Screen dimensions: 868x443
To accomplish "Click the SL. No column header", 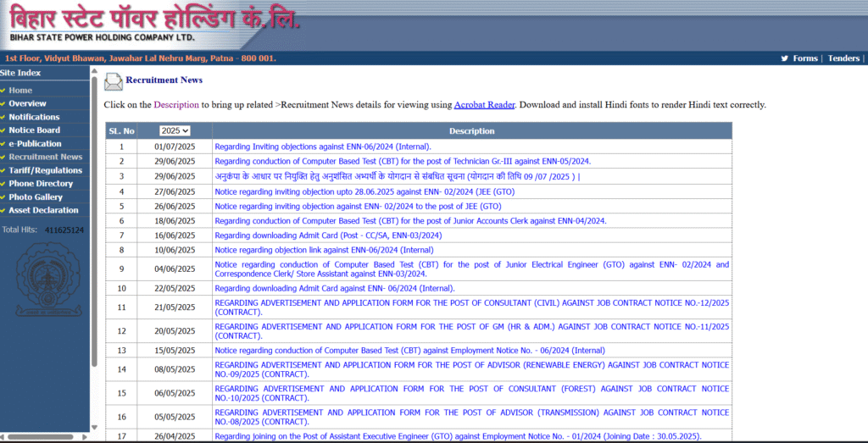I will (x=122, y=131).
